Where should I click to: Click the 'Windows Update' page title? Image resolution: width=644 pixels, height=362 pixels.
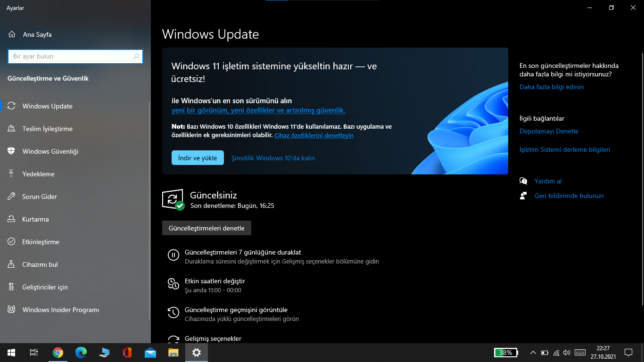click(210, 34)
